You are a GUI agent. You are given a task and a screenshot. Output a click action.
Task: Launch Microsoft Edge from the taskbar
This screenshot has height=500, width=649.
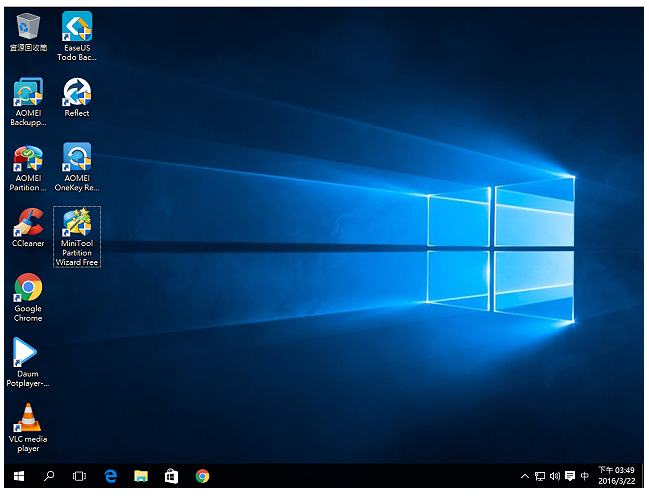tap(111, 476)
